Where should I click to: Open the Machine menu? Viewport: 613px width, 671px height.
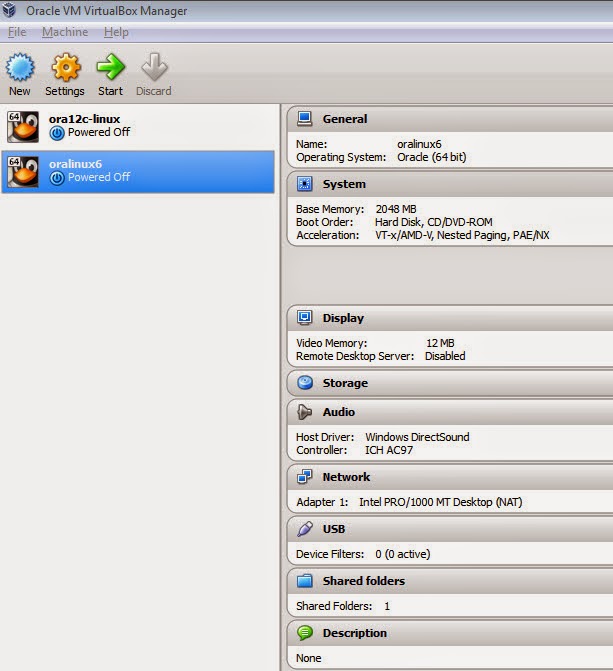click(65, 32)
